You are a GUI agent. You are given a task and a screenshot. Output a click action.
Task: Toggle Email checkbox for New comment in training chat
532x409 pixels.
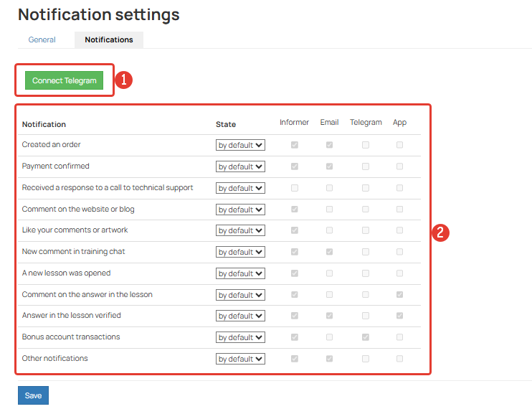(329, 252)
